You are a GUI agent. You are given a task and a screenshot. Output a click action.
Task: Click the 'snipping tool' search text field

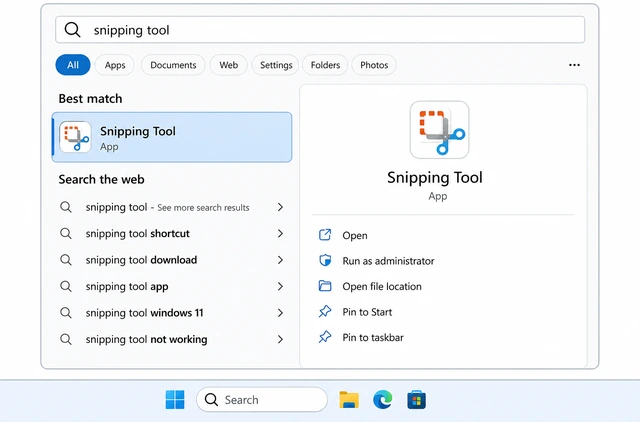pos(320,30)
